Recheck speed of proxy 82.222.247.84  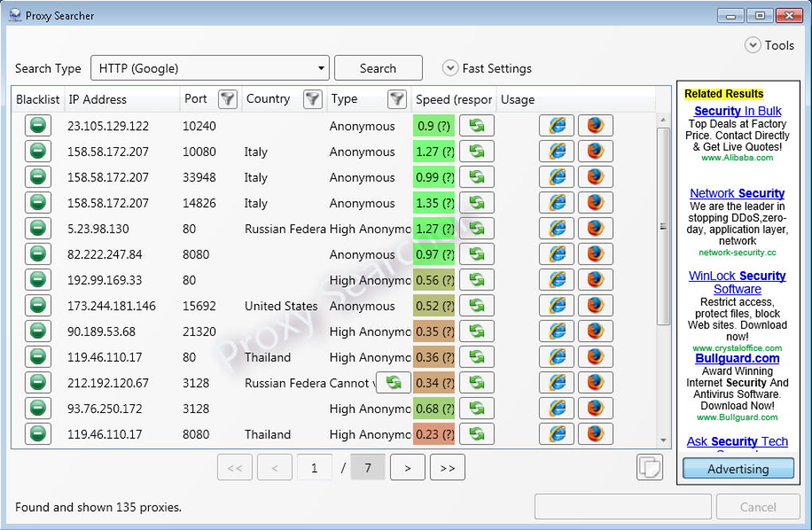pyautogui.click(x=477, y=255)
